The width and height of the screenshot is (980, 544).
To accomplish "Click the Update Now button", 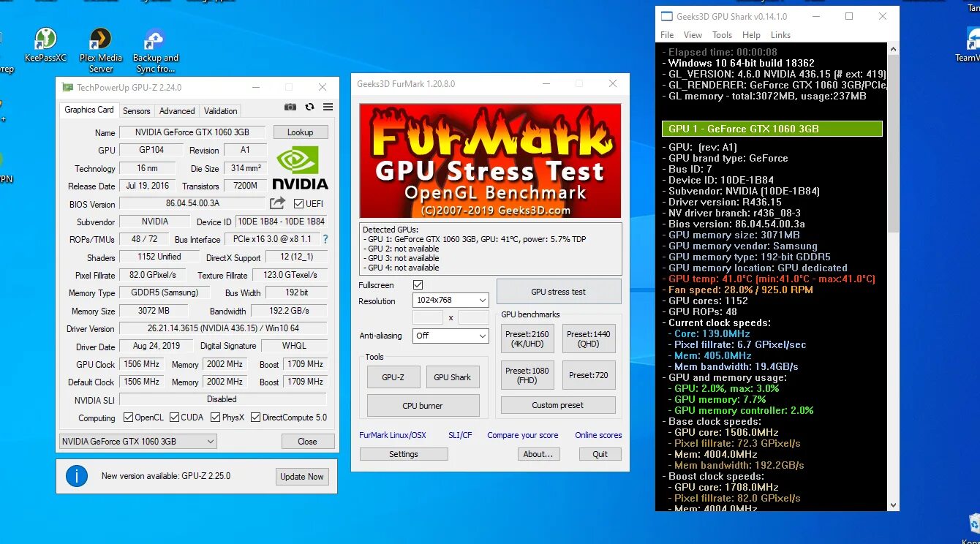I will 302,477.
